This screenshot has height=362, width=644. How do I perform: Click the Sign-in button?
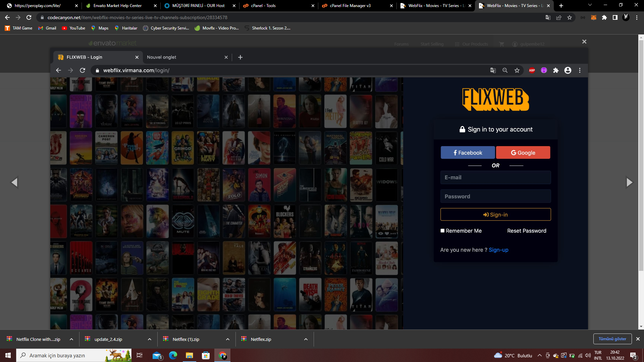(495, 215)
